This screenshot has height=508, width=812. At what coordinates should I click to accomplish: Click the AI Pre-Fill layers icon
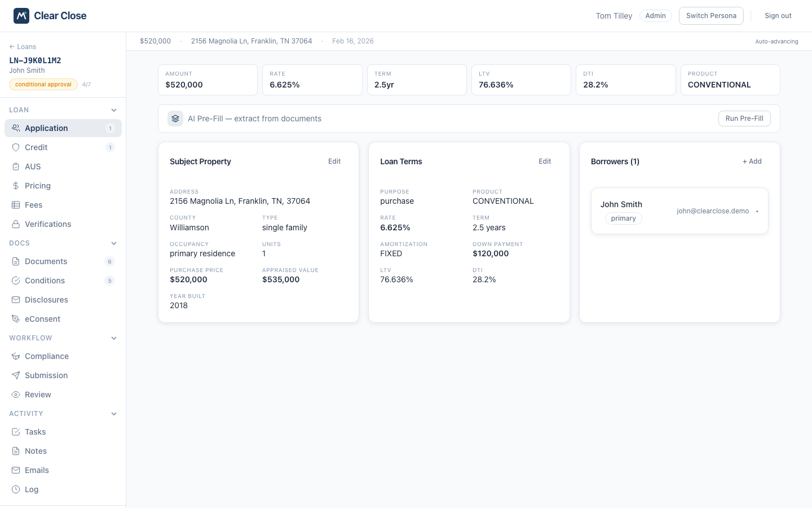175,119
